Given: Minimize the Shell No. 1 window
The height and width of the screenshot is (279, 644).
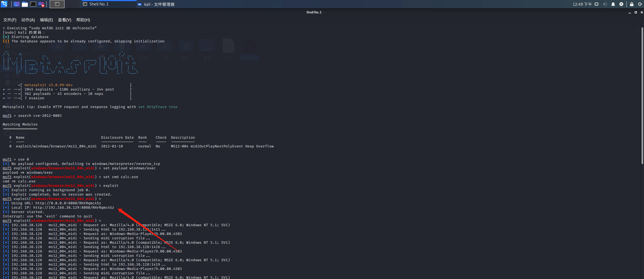Looking at the screenshot, I should pyautogui.click(x=630, y=12).
